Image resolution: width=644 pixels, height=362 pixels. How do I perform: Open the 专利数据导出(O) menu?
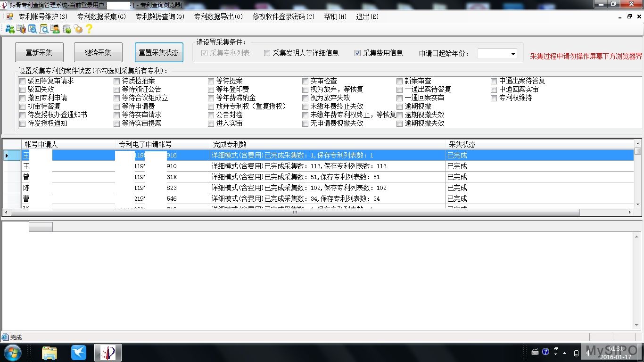point(218,16)
